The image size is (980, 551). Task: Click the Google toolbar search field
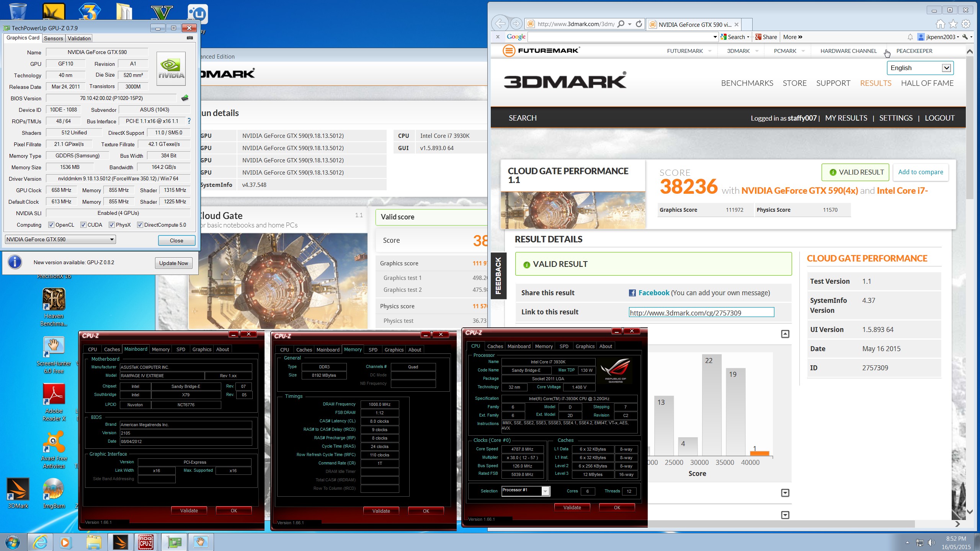click(619, 37)
